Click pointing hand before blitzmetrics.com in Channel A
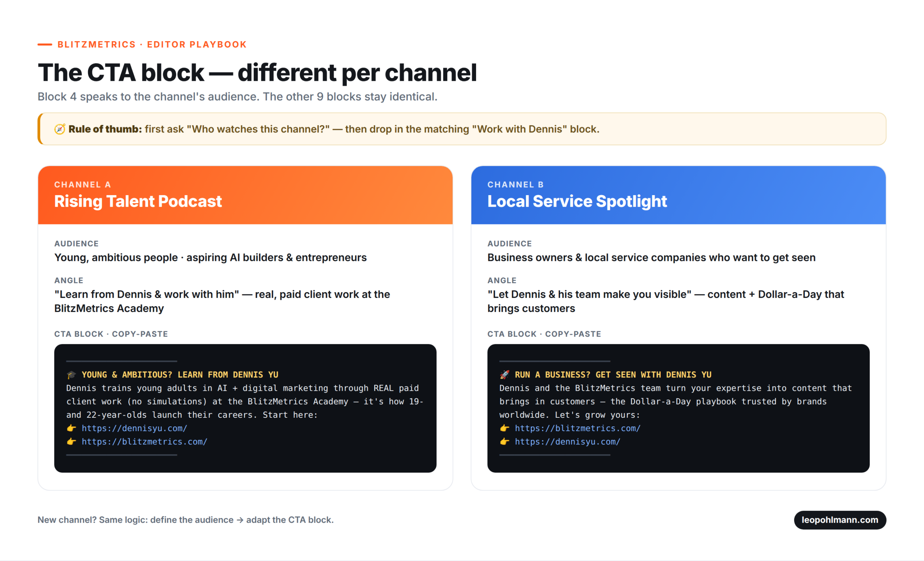Image resolution: width=924 pixels, height=561 pixels. pos(71,442)
